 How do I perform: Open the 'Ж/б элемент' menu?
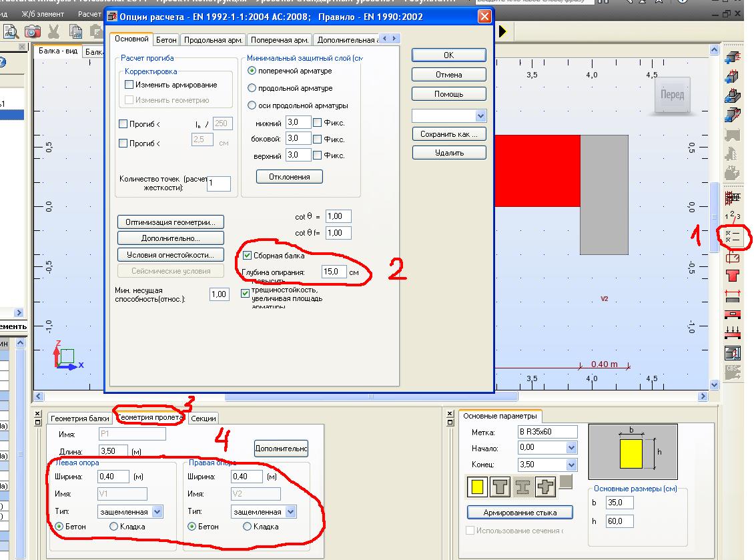(43, 14)
